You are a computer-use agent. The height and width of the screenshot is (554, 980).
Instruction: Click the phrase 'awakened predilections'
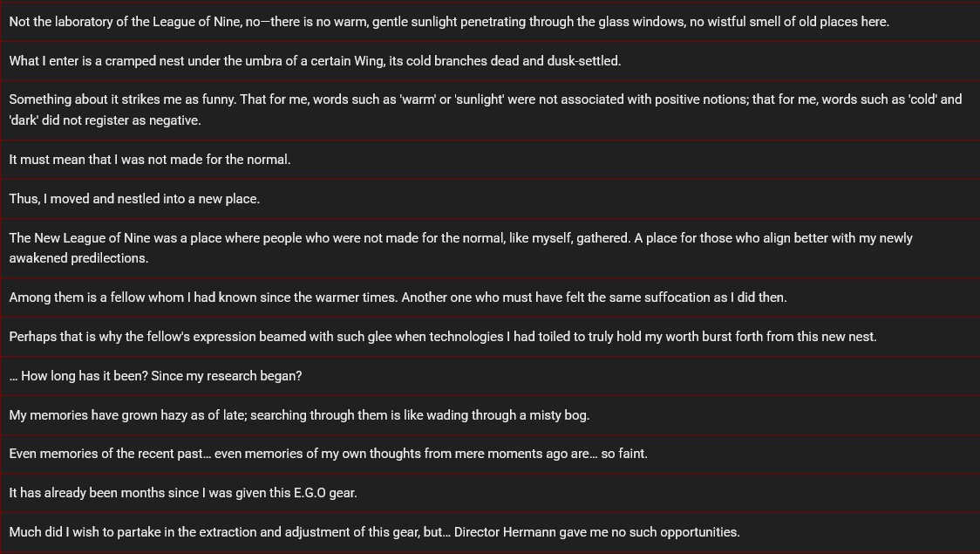78,258
